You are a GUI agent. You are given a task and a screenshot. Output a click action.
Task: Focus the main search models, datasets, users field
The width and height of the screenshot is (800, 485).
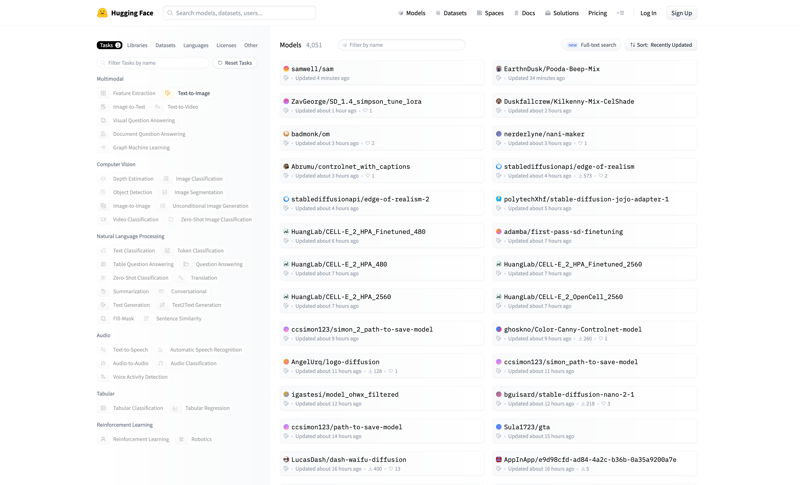pos(239,13)
